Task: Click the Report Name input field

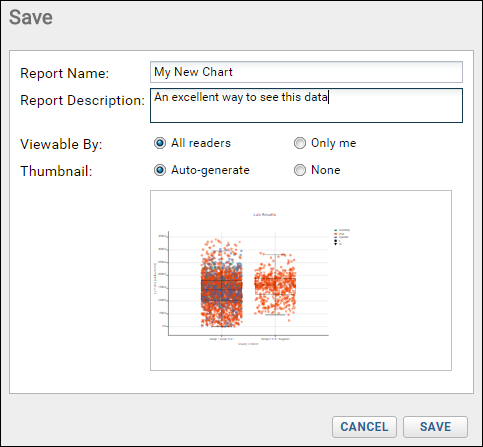Action: [x=306, y=72]
